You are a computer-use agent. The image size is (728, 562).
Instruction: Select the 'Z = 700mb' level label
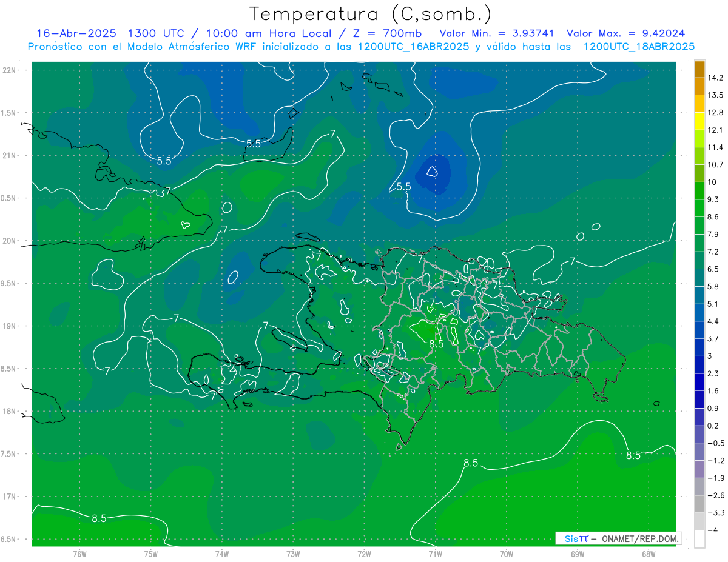[386, 33]
